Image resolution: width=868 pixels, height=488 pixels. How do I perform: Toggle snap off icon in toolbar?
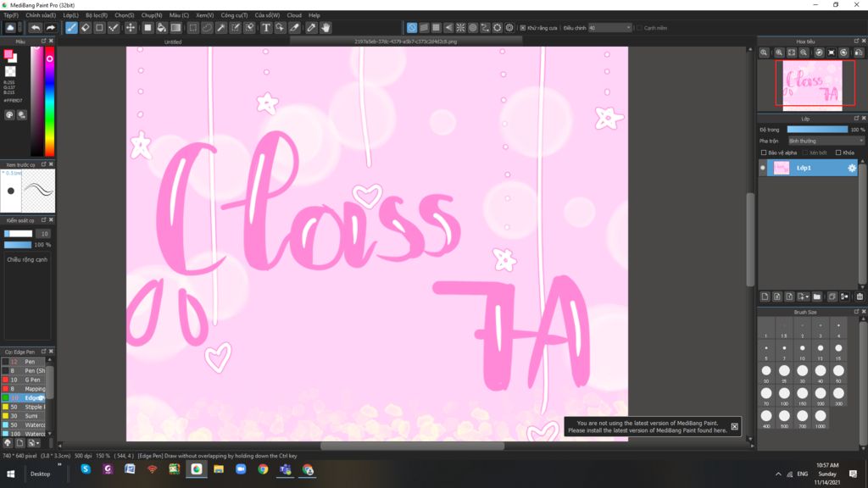tap(412, 28)
